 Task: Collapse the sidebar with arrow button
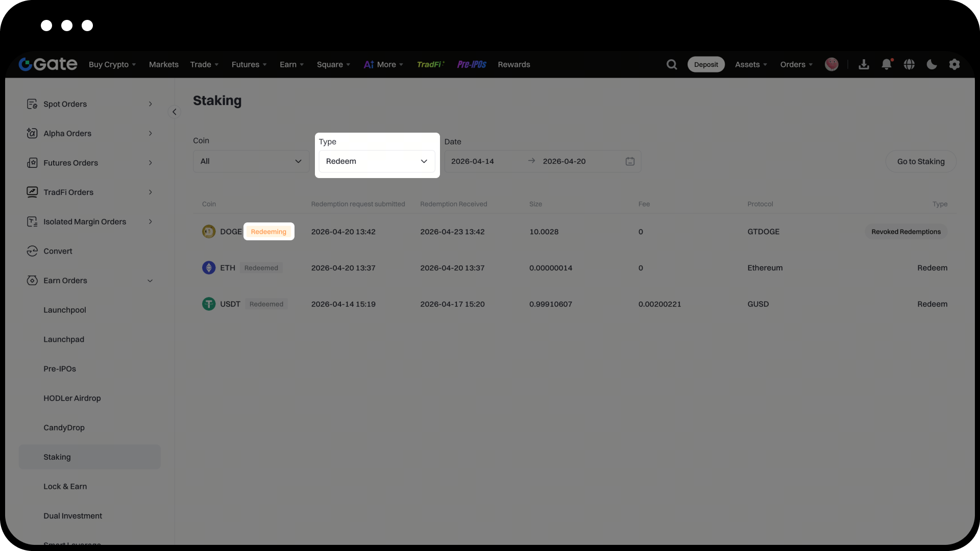pyautogui.click(x=174, y=112)
